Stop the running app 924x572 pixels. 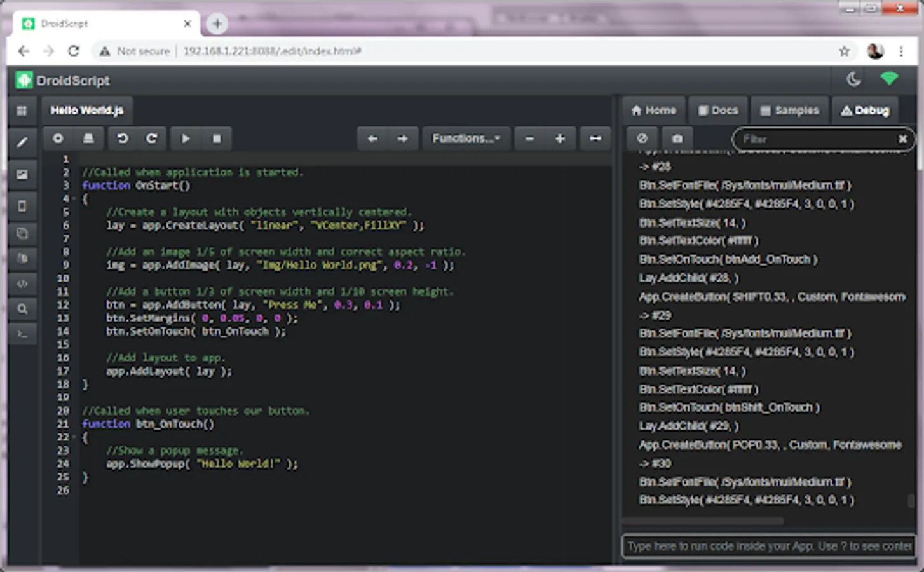pos(217,139)
